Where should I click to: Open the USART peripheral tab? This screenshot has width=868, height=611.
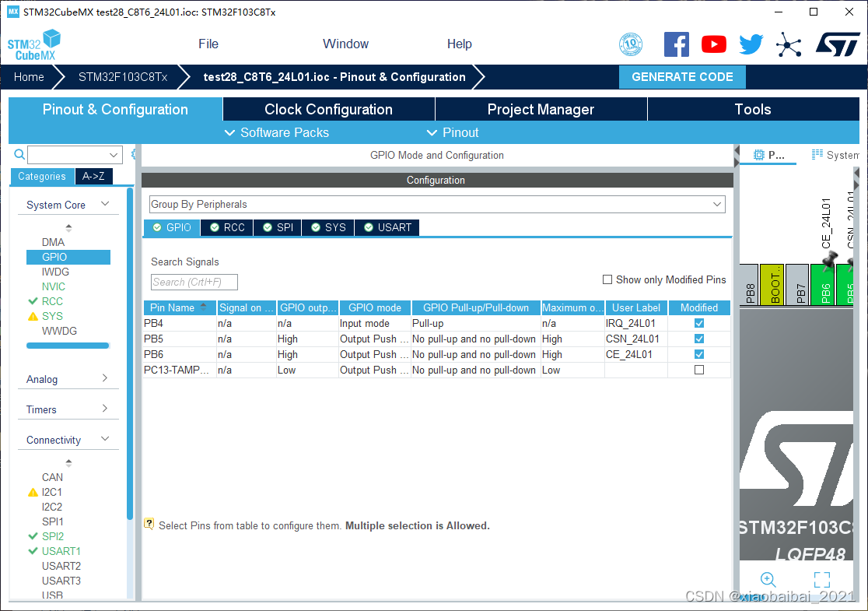388,228
